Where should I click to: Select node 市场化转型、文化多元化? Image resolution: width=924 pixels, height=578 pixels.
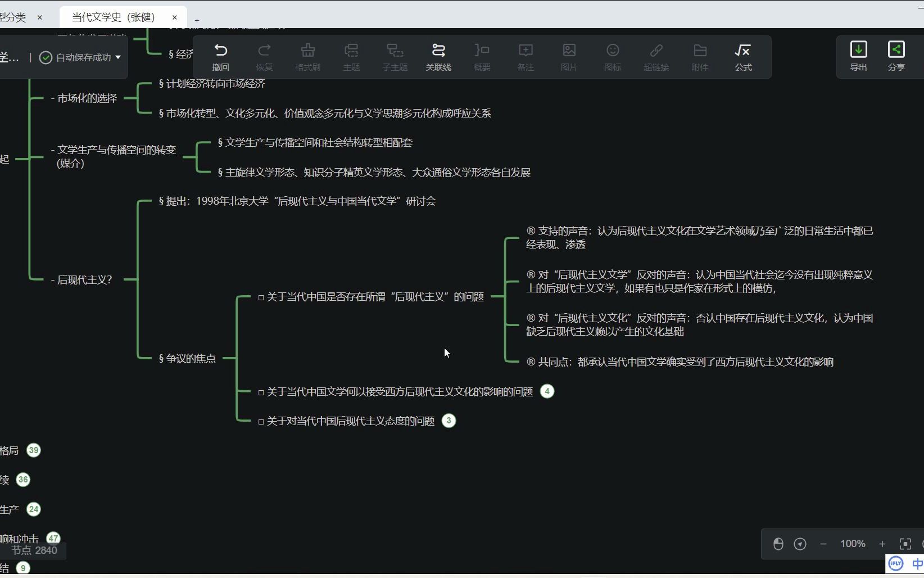tap(324, 113)
